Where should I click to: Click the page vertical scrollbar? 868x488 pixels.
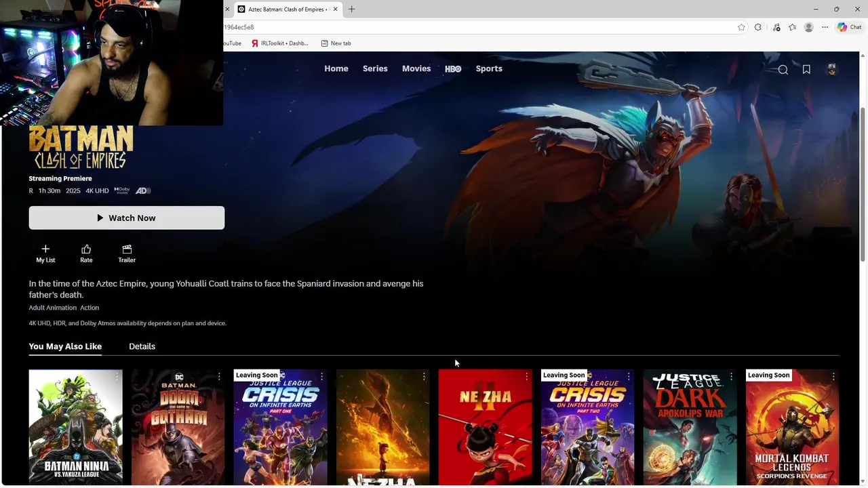pos(863,183)
